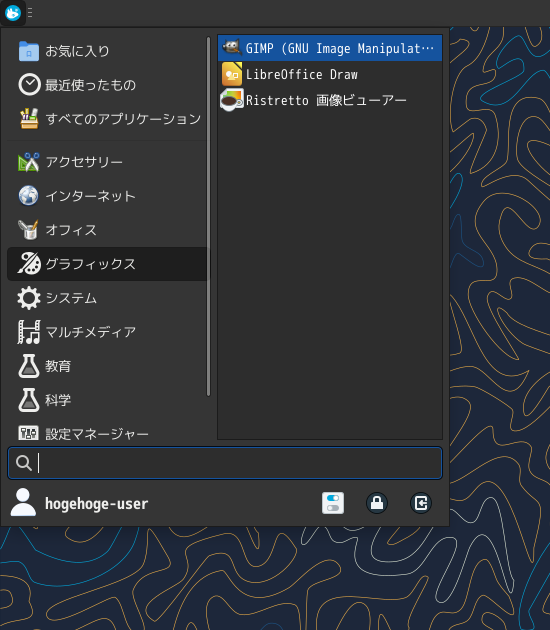This screenshot has height=630, width=550.
Task: Select the システム category
Action: pos(107,298)
